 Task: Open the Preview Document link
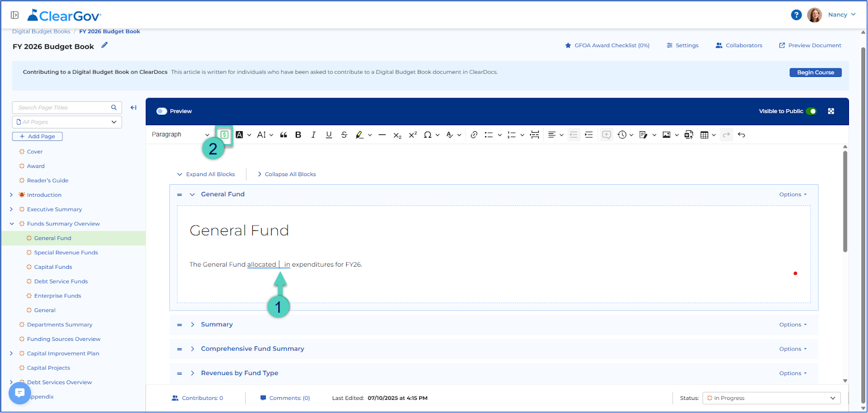pos(810,46)
